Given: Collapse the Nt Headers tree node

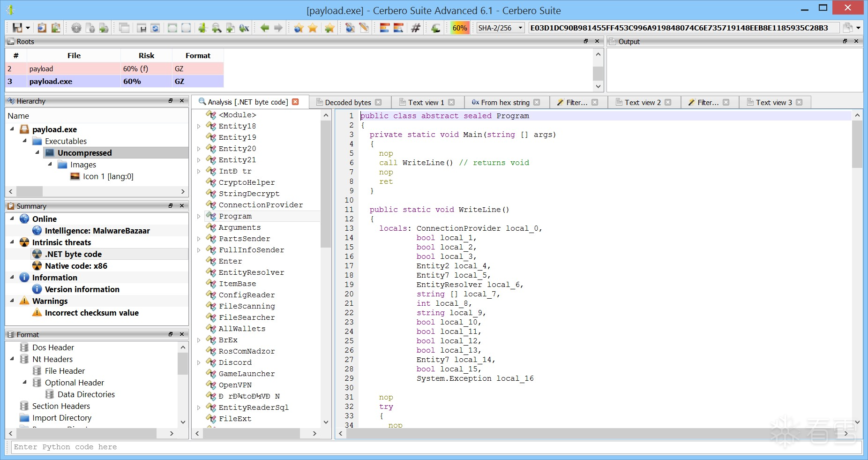Looking at the screenshot, I should pos(12,359).
